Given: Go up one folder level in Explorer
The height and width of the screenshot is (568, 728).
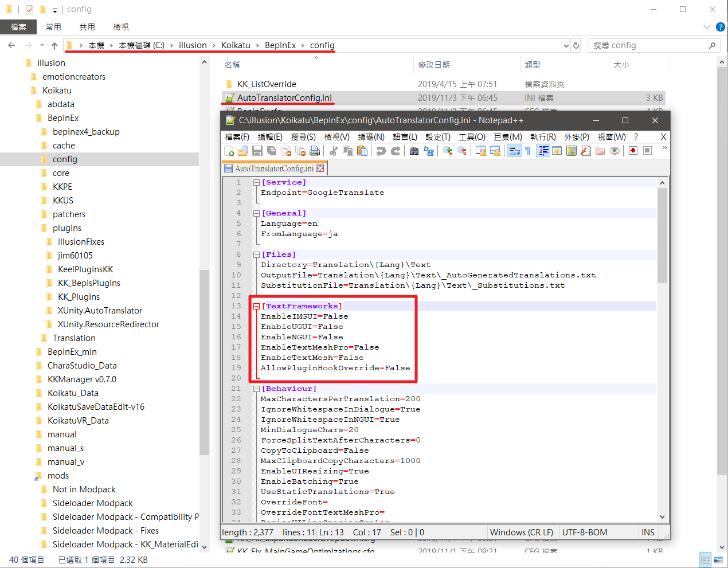Looking at the screenshot, I should 54,45.
